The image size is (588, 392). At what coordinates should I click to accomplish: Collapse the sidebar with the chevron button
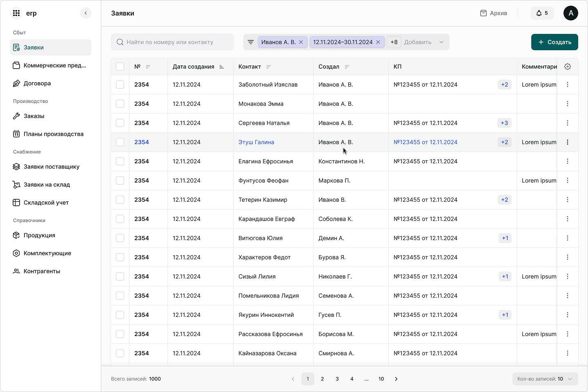(x=86, y=13)
